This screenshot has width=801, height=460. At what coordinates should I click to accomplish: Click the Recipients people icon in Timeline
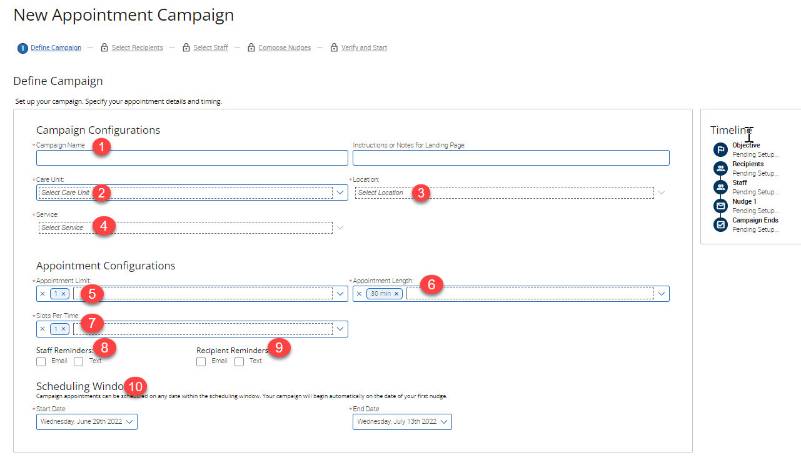click(720, 168)
